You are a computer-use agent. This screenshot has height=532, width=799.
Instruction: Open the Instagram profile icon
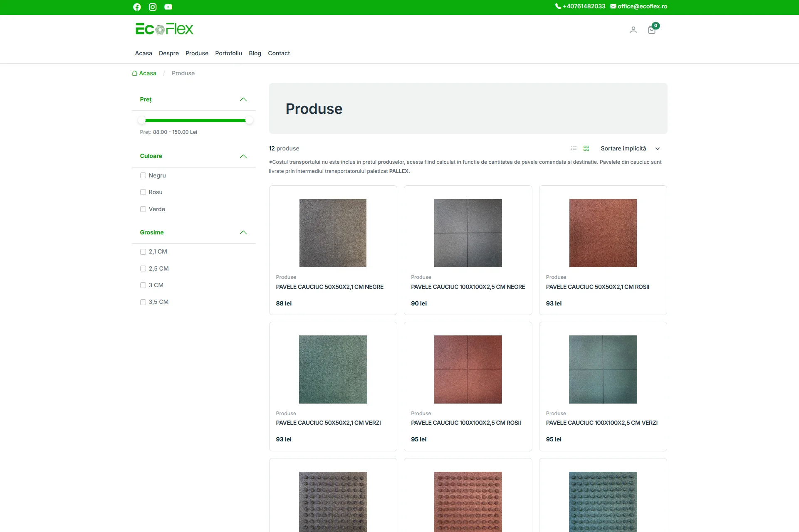153,7
